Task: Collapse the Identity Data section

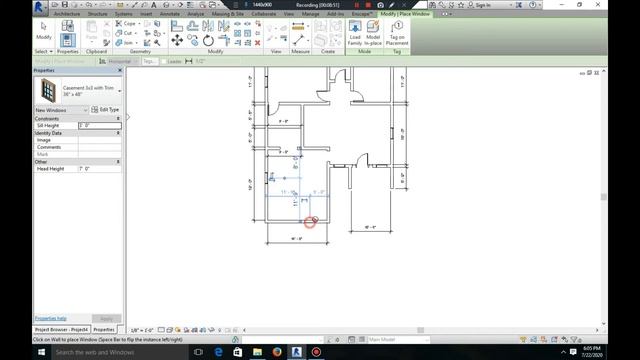Action: (118, 133)
